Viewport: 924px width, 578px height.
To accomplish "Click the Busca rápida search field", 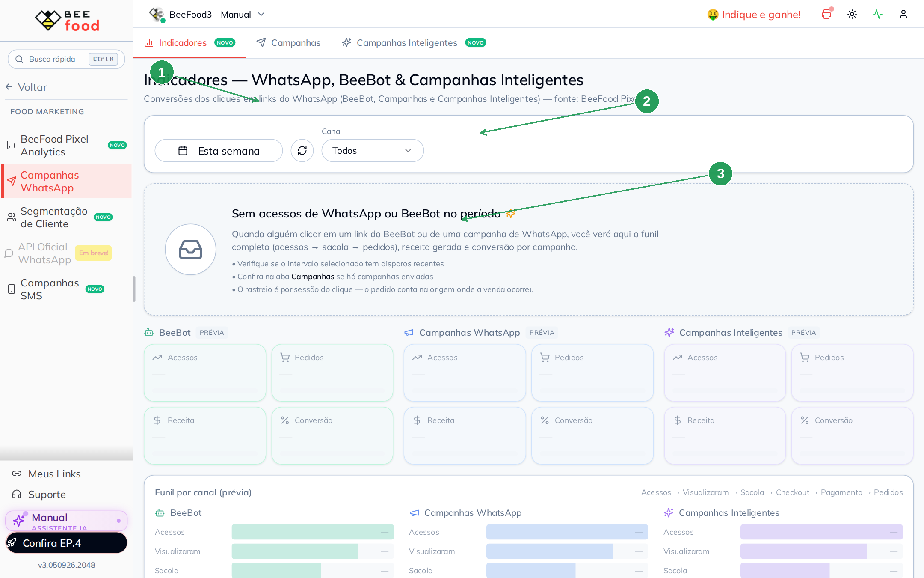I will click(66, 59).
